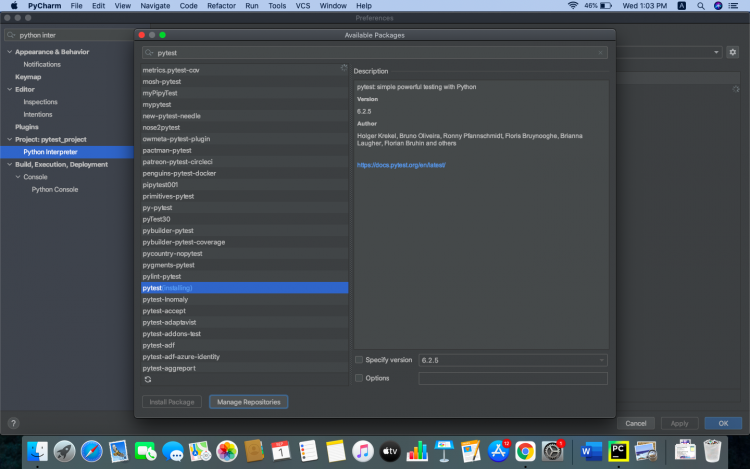
Task: Select pylint-pytest in package list
Action: coord(244,276)
